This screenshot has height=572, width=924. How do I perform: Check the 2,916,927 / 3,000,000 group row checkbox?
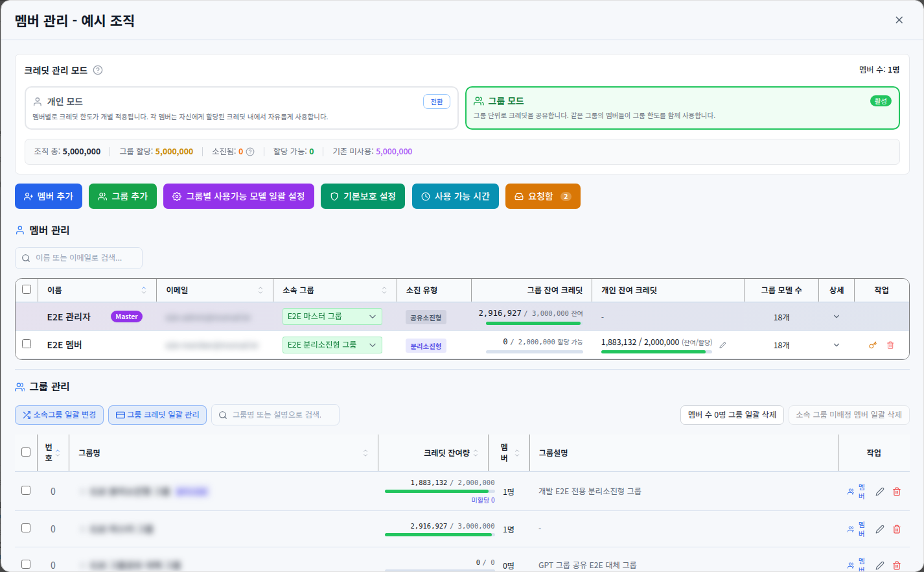click(26, 528)
